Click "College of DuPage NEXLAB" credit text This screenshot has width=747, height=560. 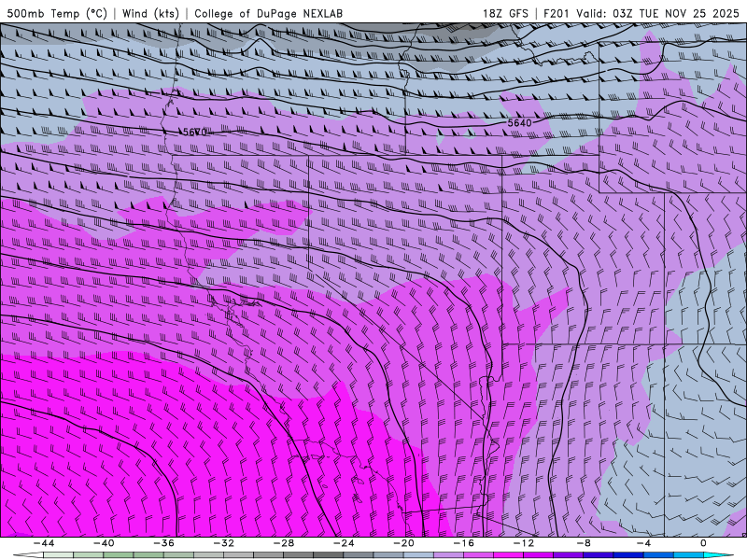(268, 13)
